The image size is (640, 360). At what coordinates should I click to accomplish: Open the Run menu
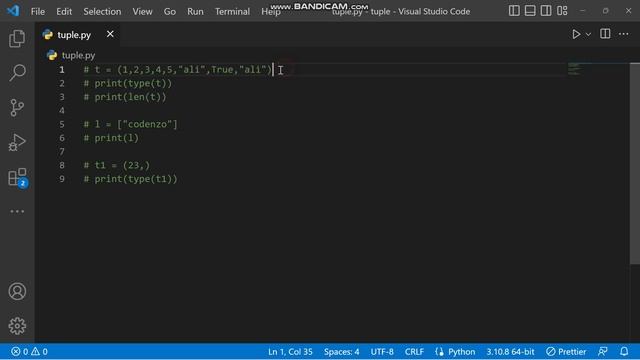195,11
